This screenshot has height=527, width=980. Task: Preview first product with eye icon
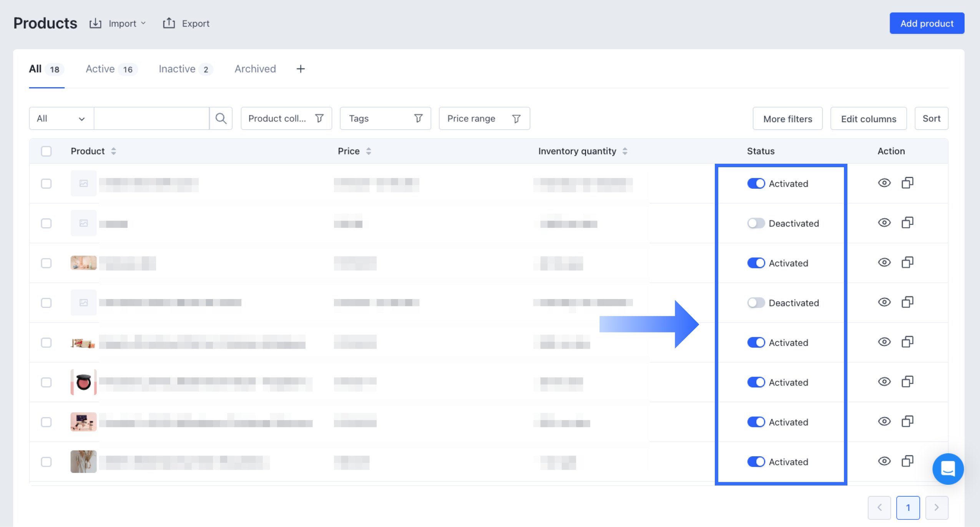884,183
